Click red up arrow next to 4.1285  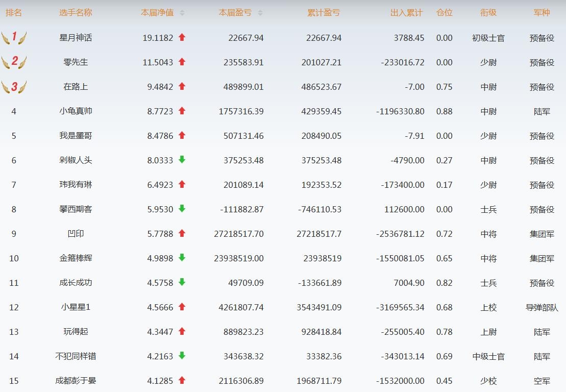182,380
